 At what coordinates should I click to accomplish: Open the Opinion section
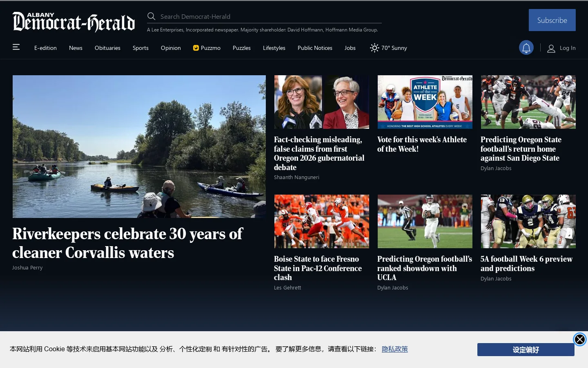pos(171,48)
